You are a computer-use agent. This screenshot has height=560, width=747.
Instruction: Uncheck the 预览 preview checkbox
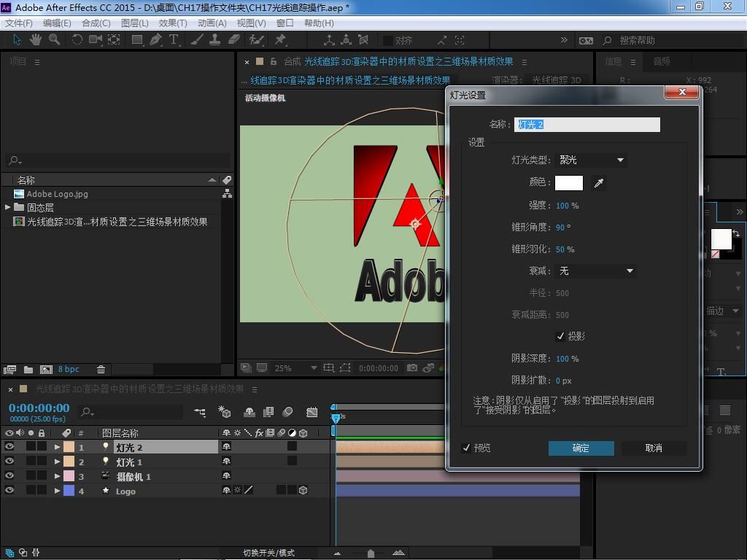[466, 448]
